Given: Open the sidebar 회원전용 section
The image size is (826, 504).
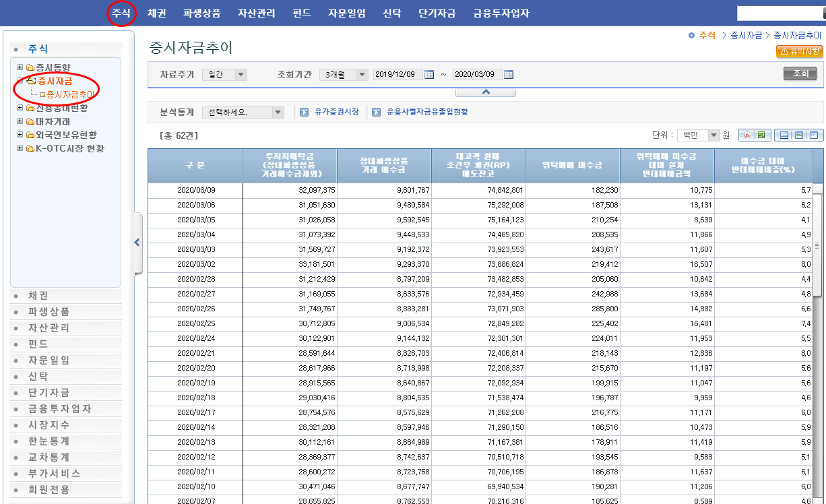Looking at the screenshot, I should tap(66, 490).
